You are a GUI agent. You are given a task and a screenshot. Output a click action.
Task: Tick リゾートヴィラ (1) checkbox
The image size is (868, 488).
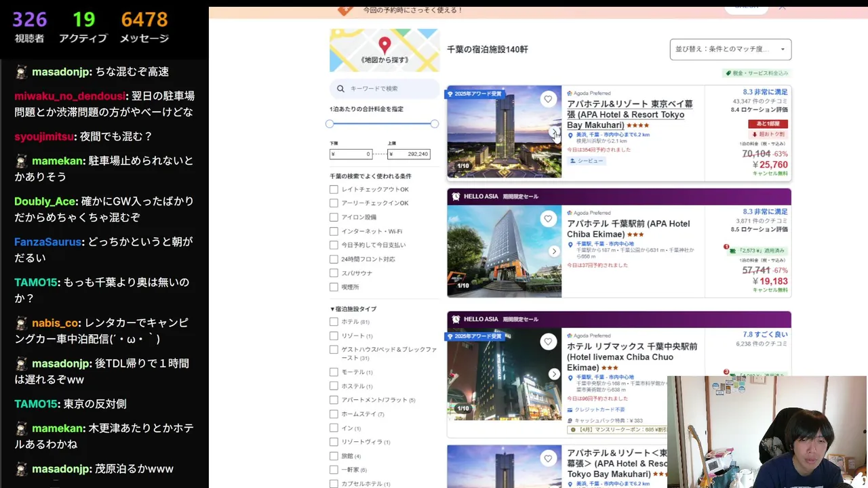click(x=334, y=442)
